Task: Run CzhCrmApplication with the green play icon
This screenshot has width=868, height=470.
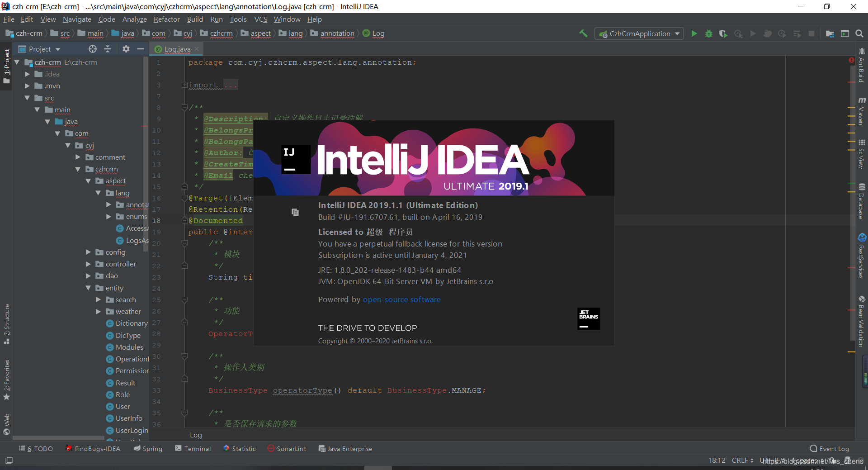Action: 694,33
